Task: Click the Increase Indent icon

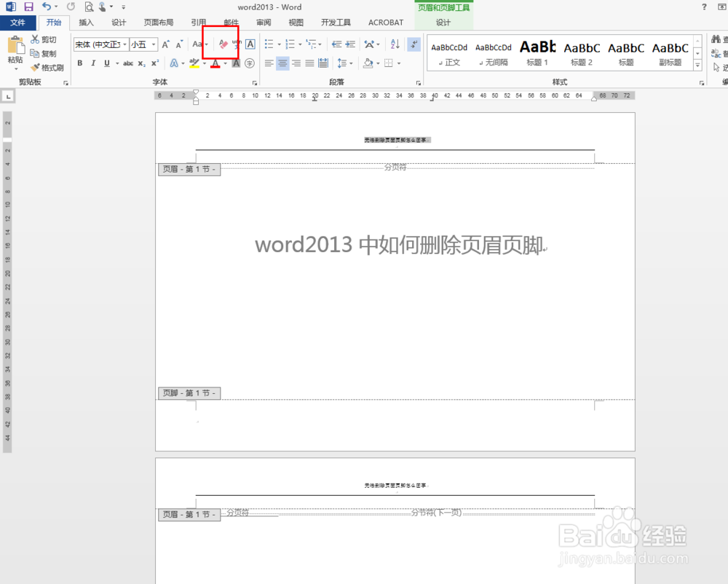Action: point(351,44)
